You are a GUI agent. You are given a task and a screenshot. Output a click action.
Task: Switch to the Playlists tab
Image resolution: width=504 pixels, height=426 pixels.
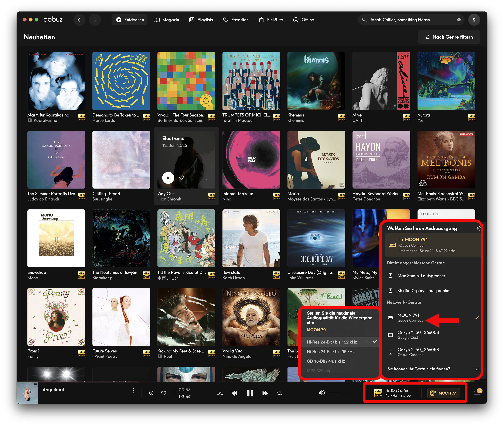tap(201, 20)
